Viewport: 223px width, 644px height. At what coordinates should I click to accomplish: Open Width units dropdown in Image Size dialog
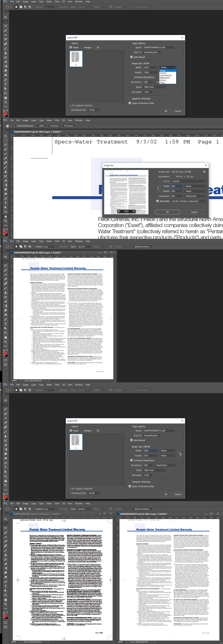point(195,186)
